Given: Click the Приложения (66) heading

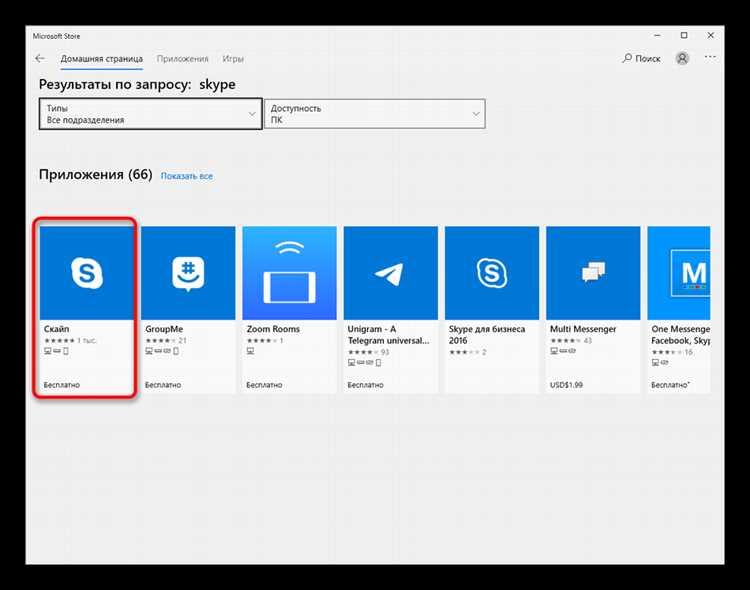Looking at the screenshot, I should point(96,175).
